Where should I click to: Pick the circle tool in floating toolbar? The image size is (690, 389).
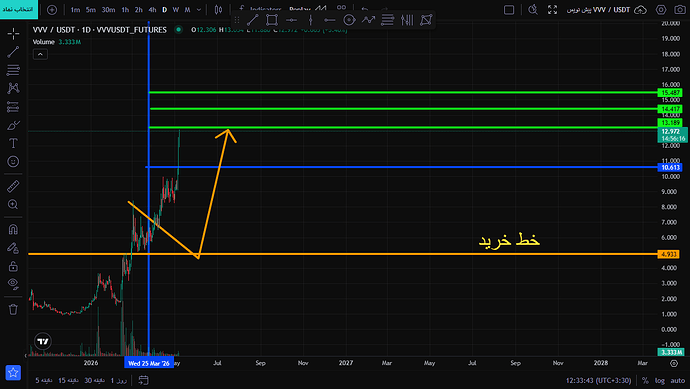pos(349,20)
